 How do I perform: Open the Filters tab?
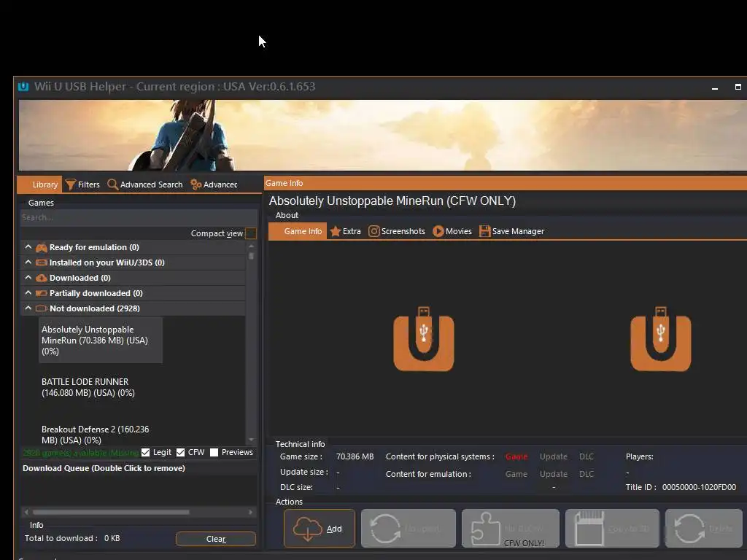pyautogui.click(x=83, y=184)
